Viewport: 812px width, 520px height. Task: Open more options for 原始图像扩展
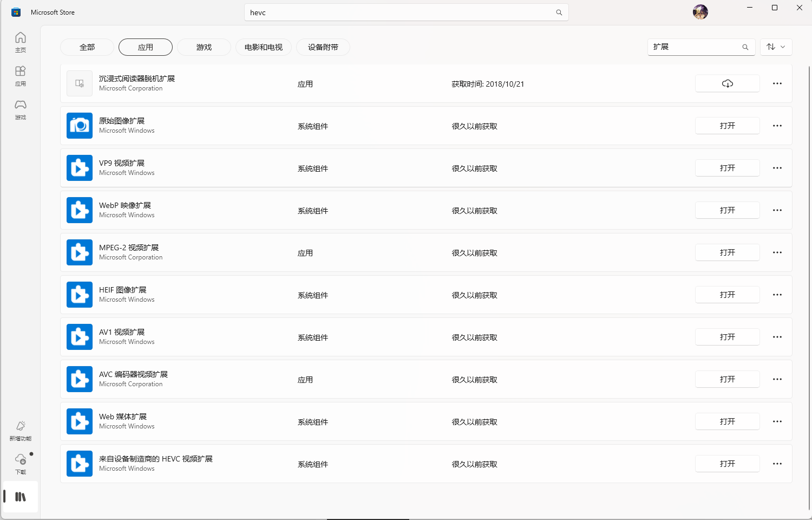tap(777, 126)
